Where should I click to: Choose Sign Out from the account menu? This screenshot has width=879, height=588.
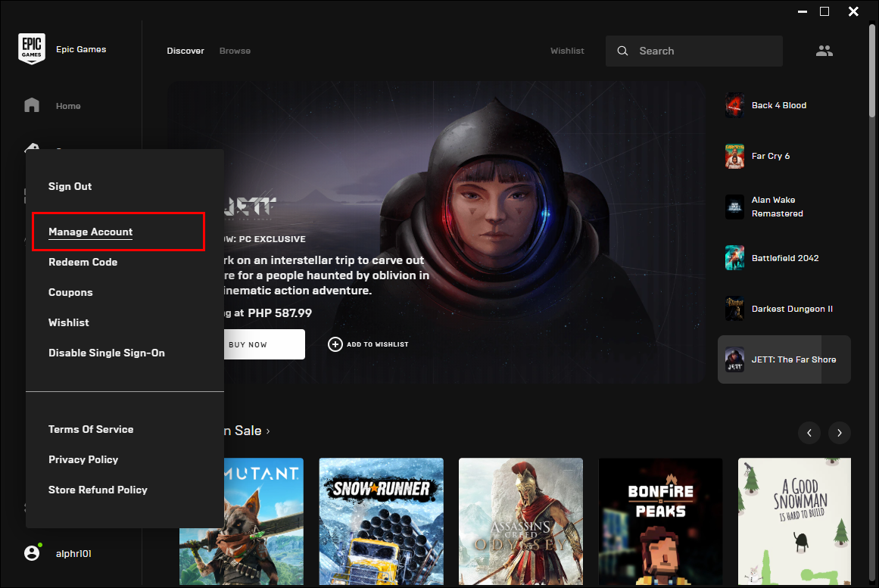tap(70, 186)
